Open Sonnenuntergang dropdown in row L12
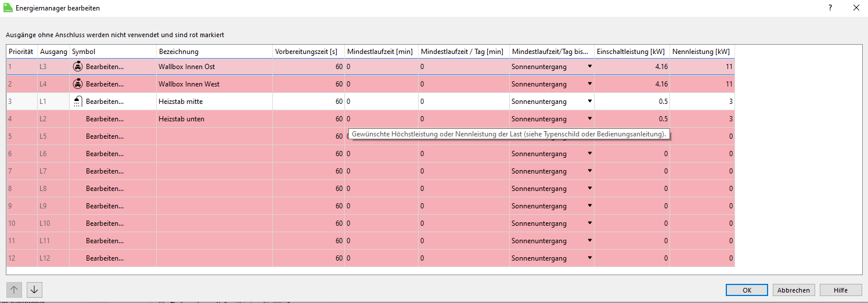The height and width of the screenshot is (303, 868). [589, 258]
